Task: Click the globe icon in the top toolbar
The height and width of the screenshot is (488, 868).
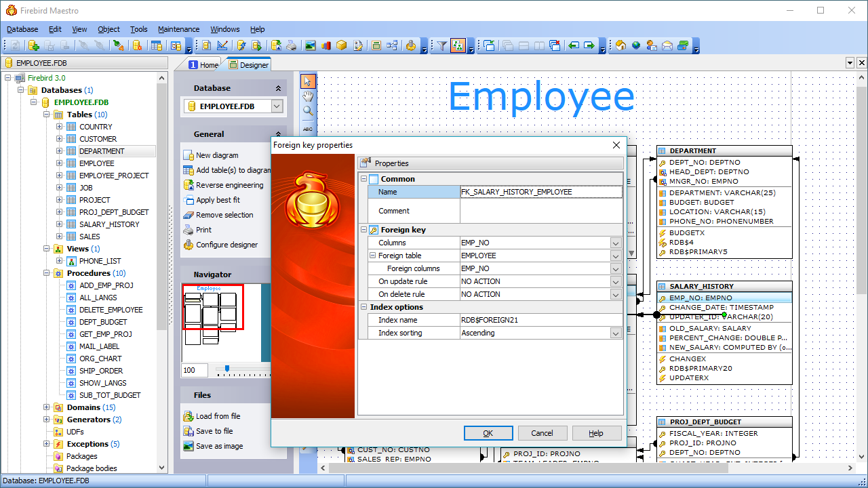Action: coord(636,45)
